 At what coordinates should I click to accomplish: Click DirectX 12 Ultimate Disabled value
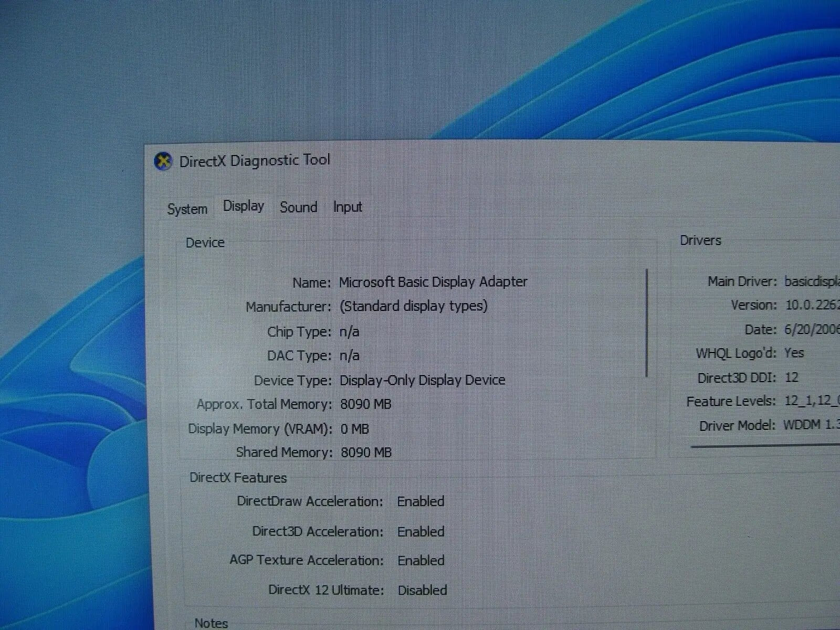coord(423,590)
